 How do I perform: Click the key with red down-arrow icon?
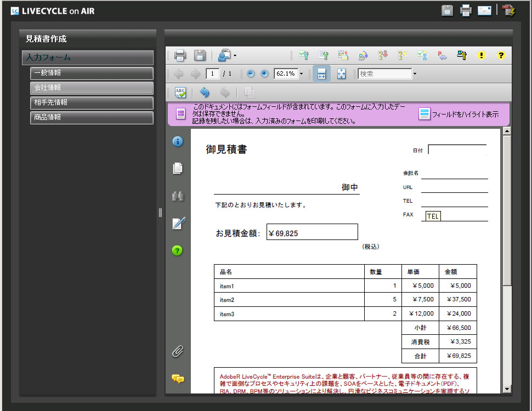(383, 55)
